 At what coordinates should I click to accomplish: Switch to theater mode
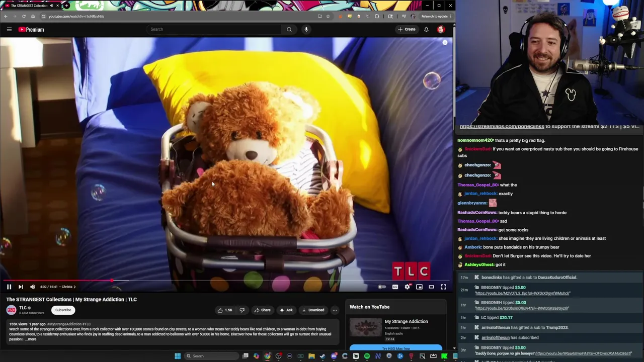tap(431, 287)
